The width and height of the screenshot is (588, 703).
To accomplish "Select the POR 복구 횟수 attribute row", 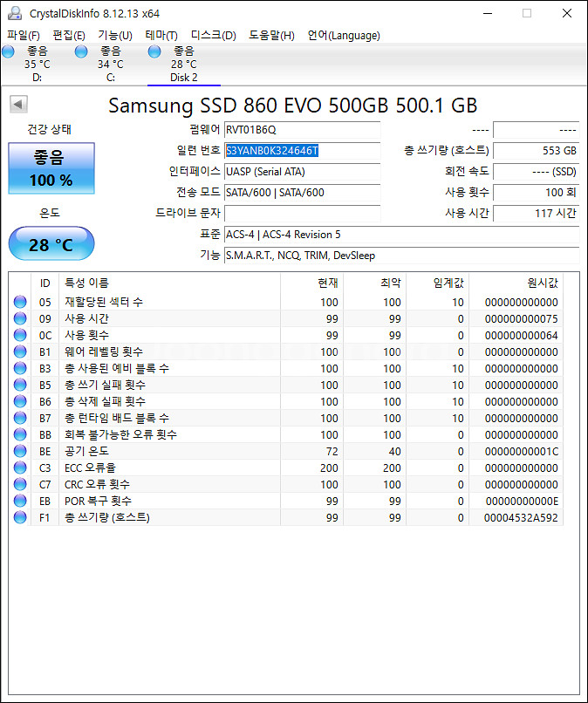I will (x=286, y=501).
